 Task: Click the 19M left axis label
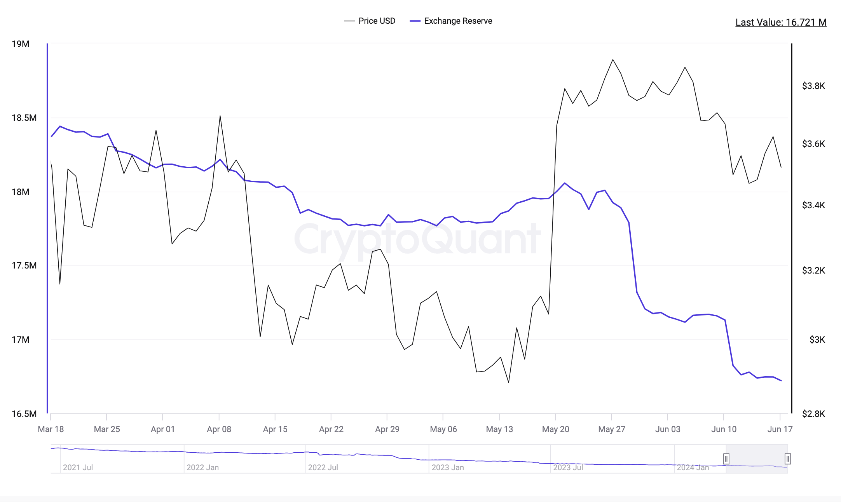click(x=21, y=44)
